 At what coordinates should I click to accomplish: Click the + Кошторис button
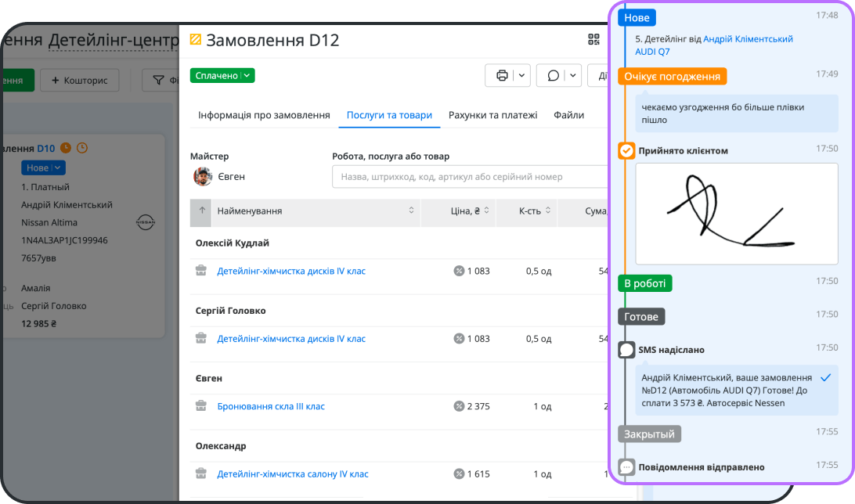point(80,80)
